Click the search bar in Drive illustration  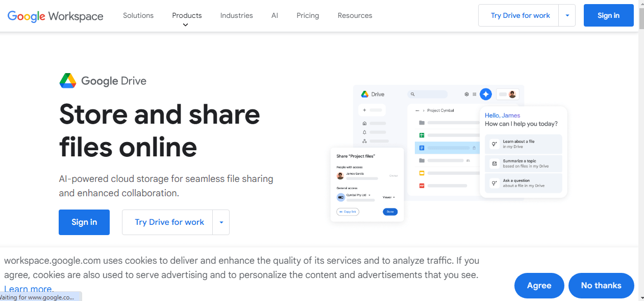click(428, 94)
